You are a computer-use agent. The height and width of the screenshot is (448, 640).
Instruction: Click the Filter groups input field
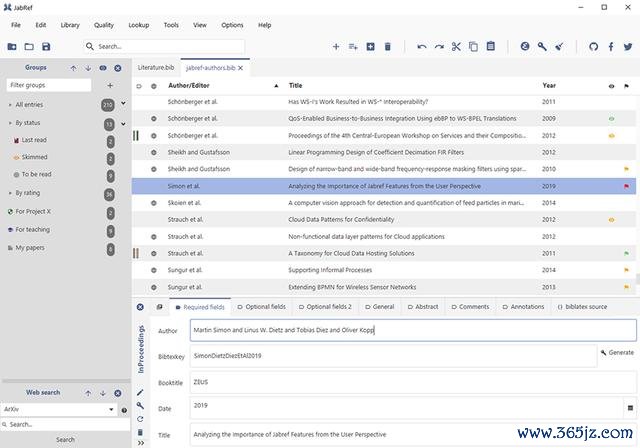click(x=50, y=85)
